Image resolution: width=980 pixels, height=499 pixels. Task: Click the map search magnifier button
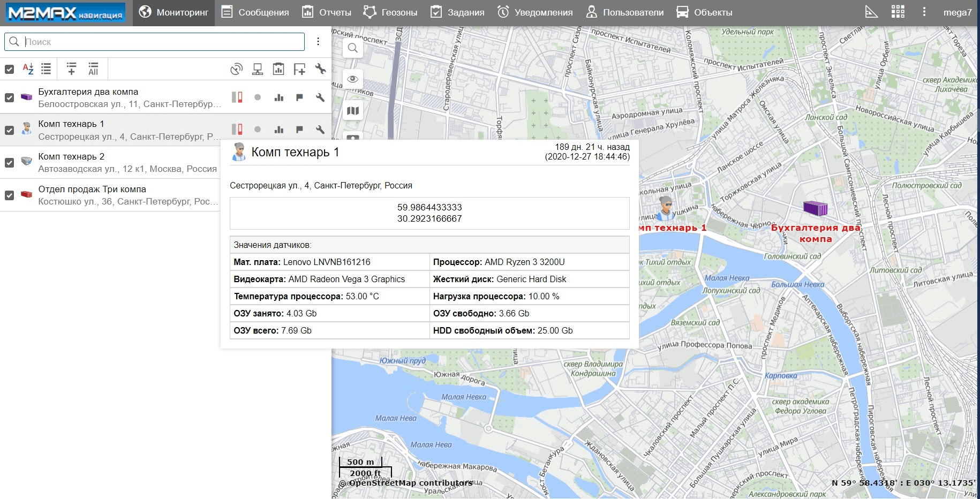pos(352,48)
